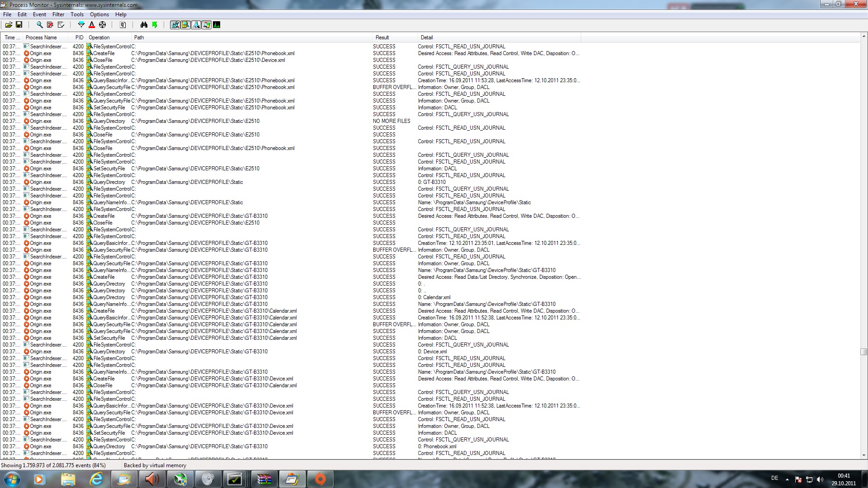Open the Windows Live Mail taskbar icon
Screen dimensions: 868x488
[124, 479]
